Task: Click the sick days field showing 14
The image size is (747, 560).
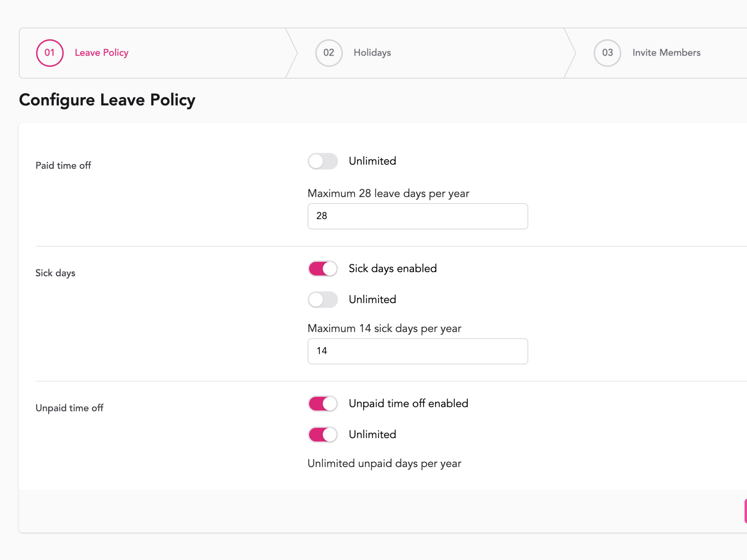Action: 418,351
